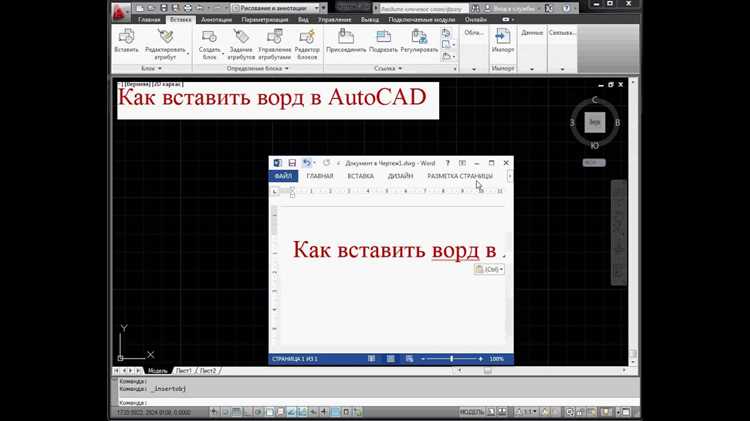750x421 pixels.
Task: Open the Редактор блоков tool
Action: tap(307, 39)
